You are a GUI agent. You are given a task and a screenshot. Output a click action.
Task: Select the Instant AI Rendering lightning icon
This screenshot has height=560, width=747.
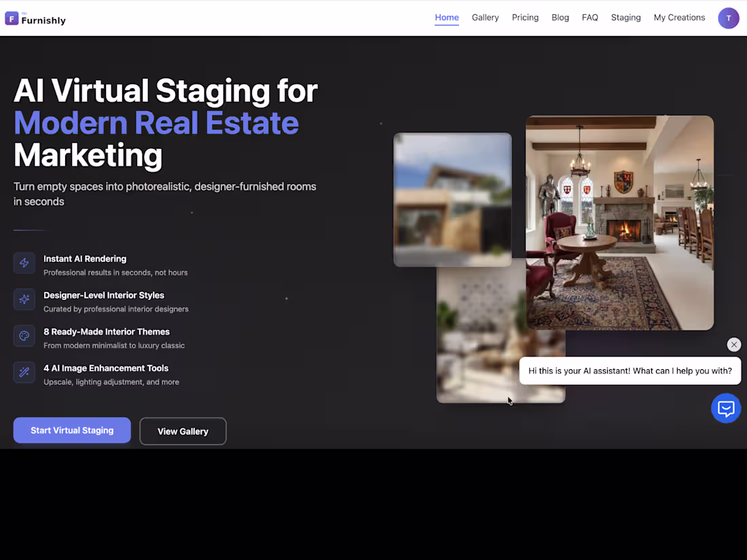pos(24,263)
